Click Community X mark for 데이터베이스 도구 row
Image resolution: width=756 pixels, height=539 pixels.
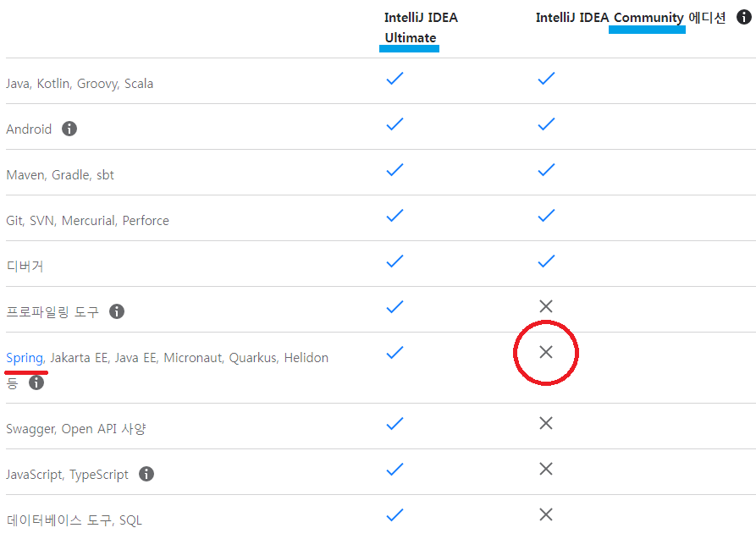546,514
